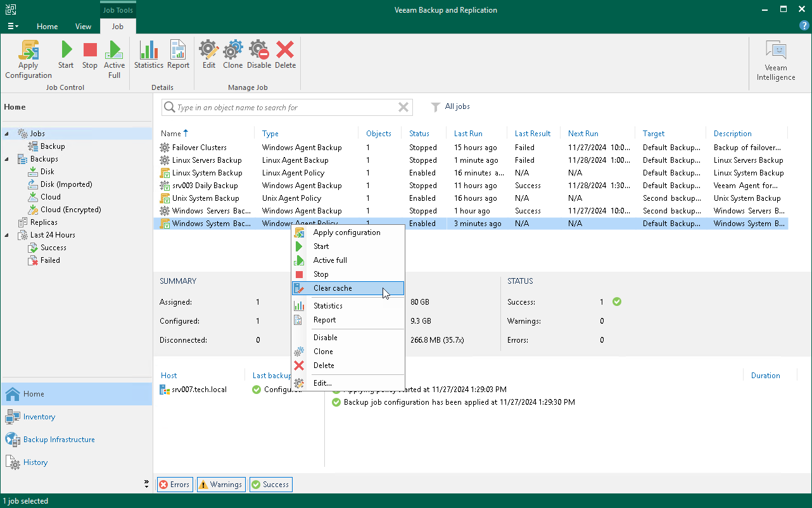
Task: Toggle the Errors filter button
Action: pos(175,485)
